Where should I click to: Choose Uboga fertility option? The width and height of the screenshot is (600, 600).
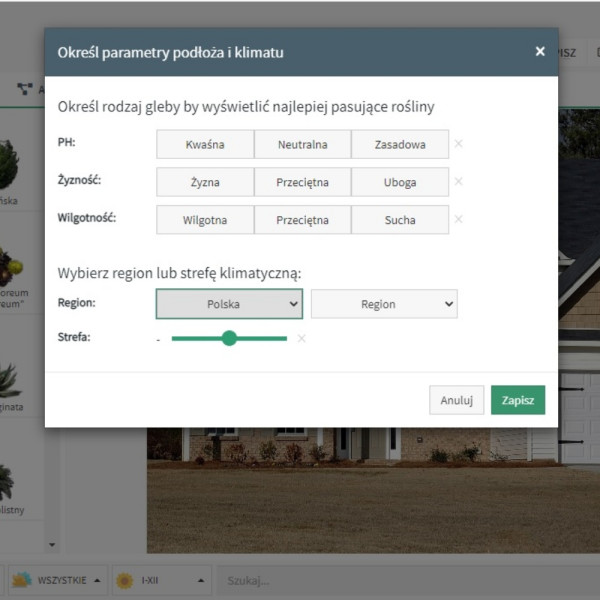tap(400, 182)
